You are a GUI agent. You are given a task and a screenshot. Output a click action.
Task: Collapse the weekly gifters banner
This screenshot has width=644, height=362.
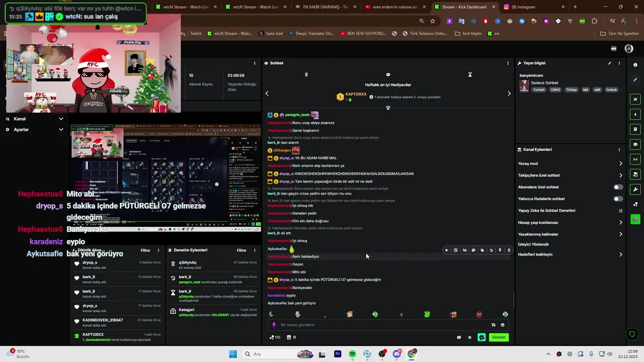[388, 108]
